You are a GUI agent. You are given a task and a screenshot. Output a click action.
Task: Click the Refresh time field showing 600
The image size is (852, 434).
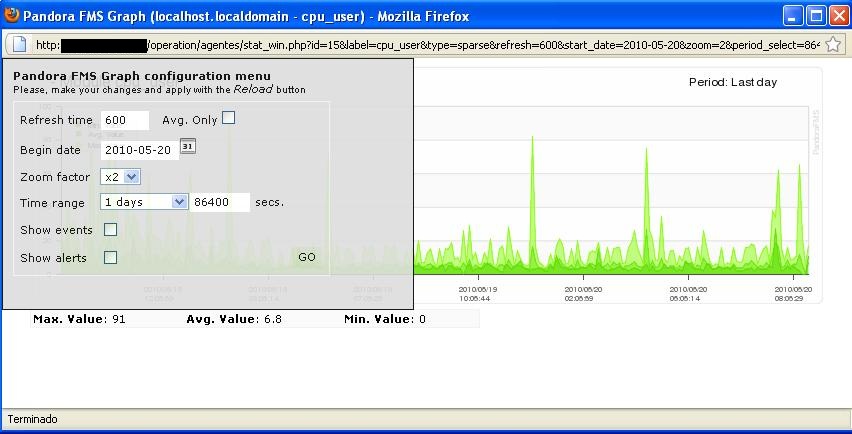(x=124, y=120)
